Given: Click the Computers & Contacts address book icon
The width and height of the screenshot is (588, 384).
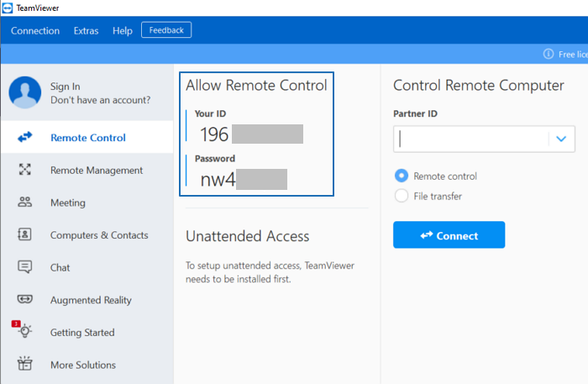Looking at the screenshot, I should coord(24,234).
